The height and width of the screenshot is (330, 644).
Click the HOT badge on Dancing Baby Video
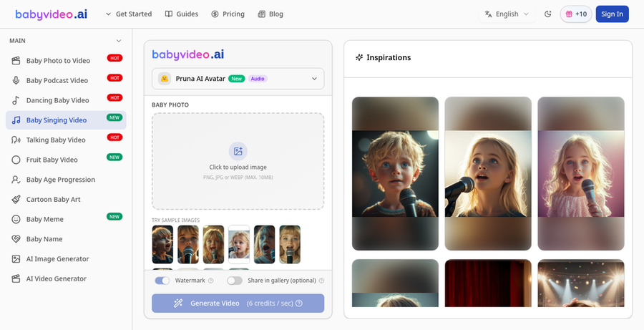[114, 98]
